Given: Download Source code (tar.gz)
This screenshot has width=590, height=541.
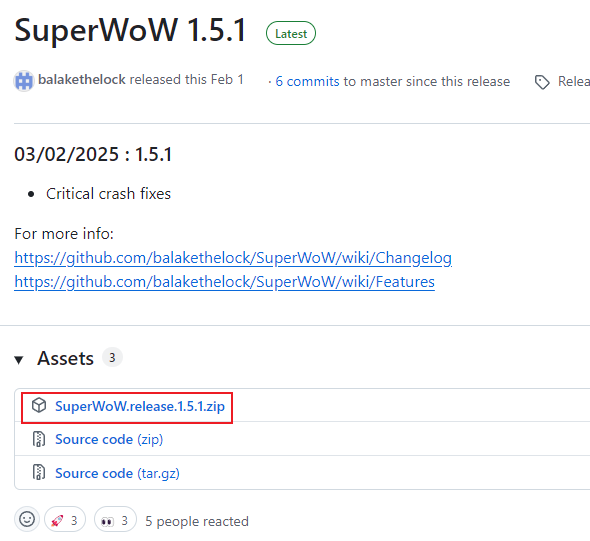Looking at the screenshot, I should (x=117, y=473).
